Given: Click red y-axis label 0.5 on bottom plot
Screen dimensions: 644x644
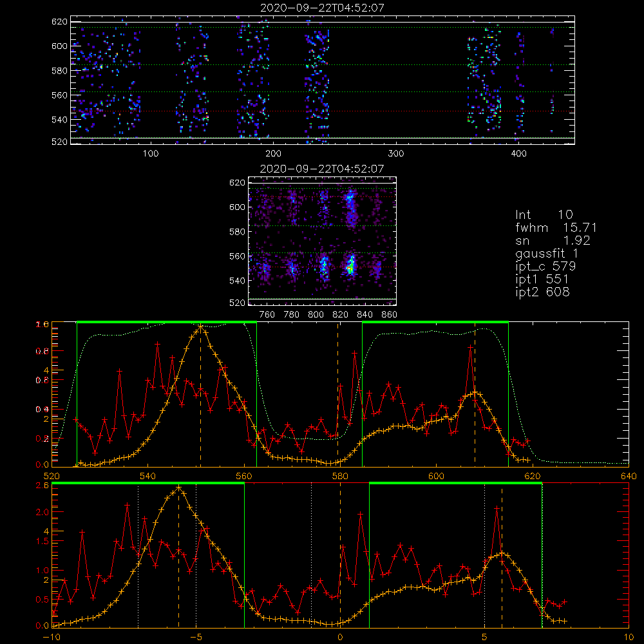Looking at the screenshot, I should click(x=43, y=599).
